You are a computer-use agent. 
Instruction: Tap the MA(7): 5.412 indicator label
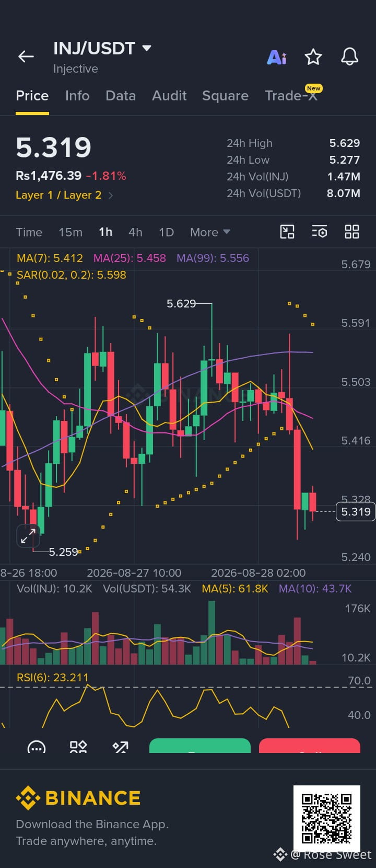pyautogui.click(x=50, y=258)
